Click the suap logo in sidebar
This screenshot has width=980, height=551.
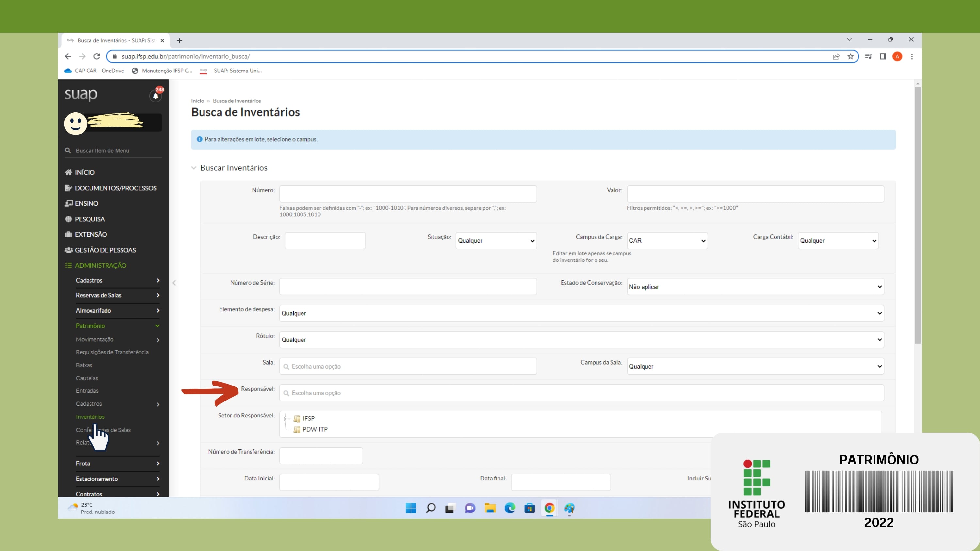pos(81,94)
